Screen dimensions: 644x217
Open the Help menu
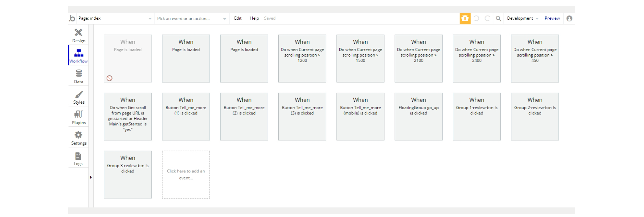[x=254, y=18]
